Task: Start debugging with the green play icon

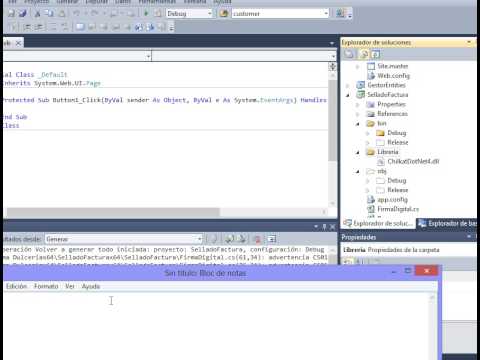Action: pos(146,13)
